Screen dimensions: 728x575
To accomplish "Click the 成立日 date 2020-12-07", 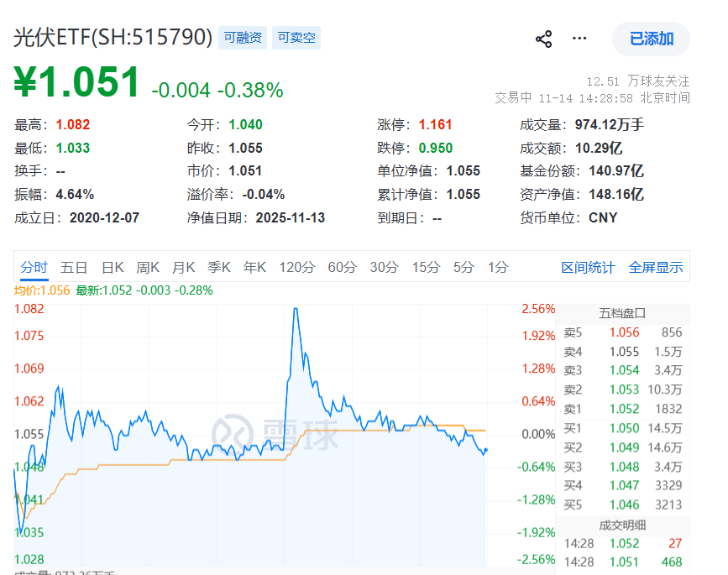I will click(x=104, y=218).
